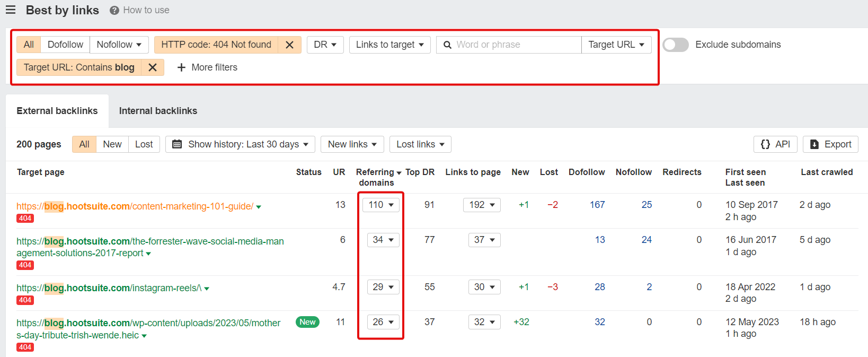Expand the 34 referring domains dropdown
Viewport: 868px width, 357px height.
(x=384, y=240)
